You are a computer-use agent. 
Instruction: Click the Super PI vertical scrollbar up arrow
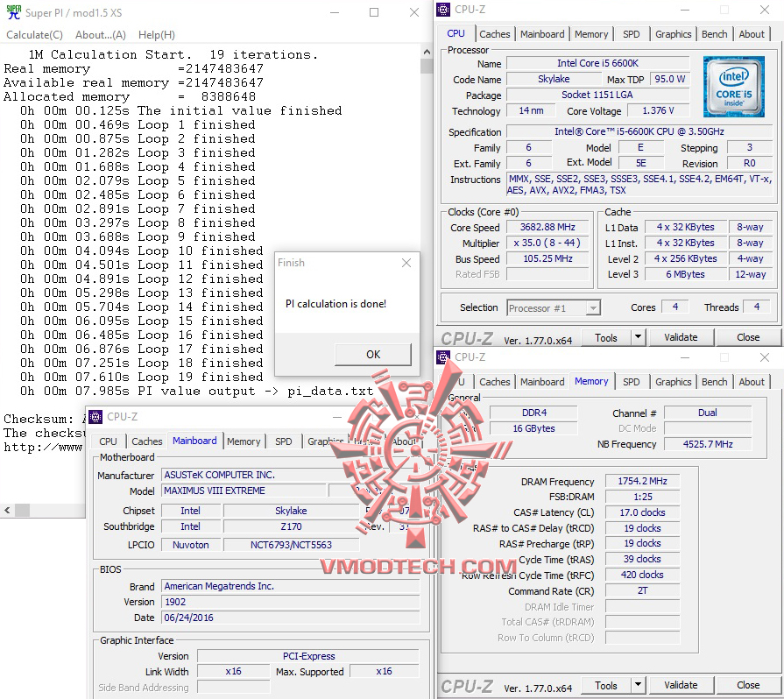pyautogui.click(x=427, y=52)
